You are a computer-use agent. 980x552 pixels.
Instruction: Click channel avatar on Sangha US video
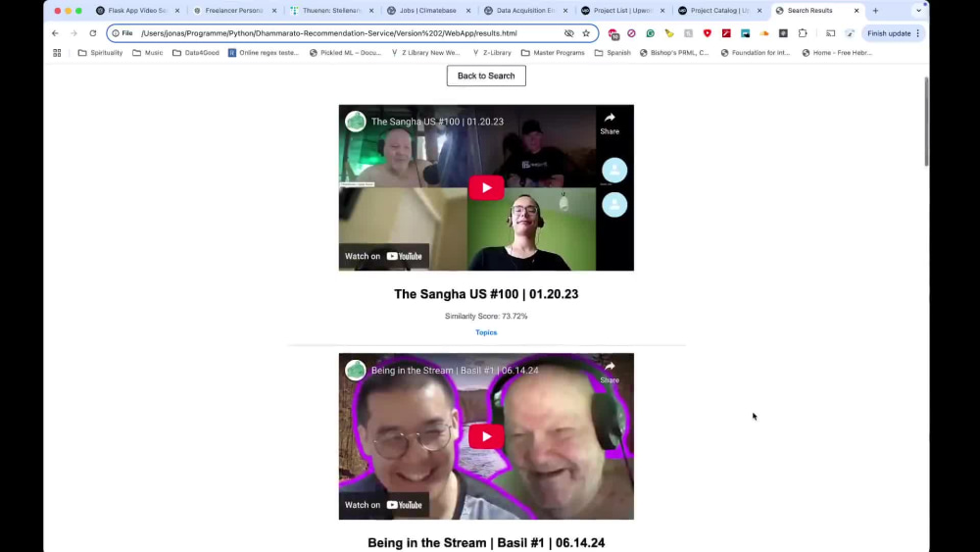pos(356,122)
